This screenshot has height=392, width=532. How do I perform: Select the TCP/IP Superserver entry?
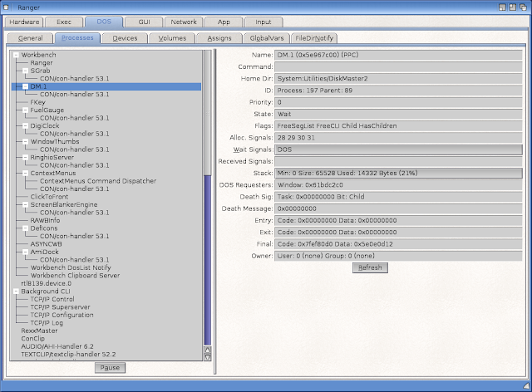pos(59,307)
